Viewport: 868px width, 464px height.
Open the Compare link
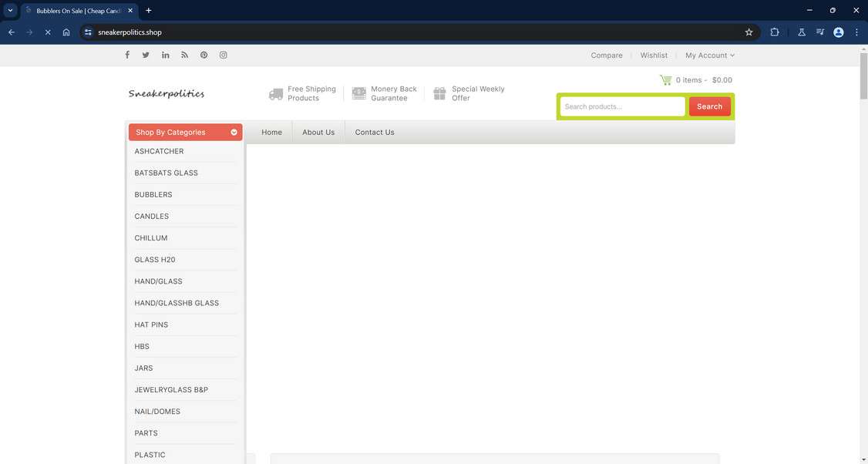pos(607,55)
